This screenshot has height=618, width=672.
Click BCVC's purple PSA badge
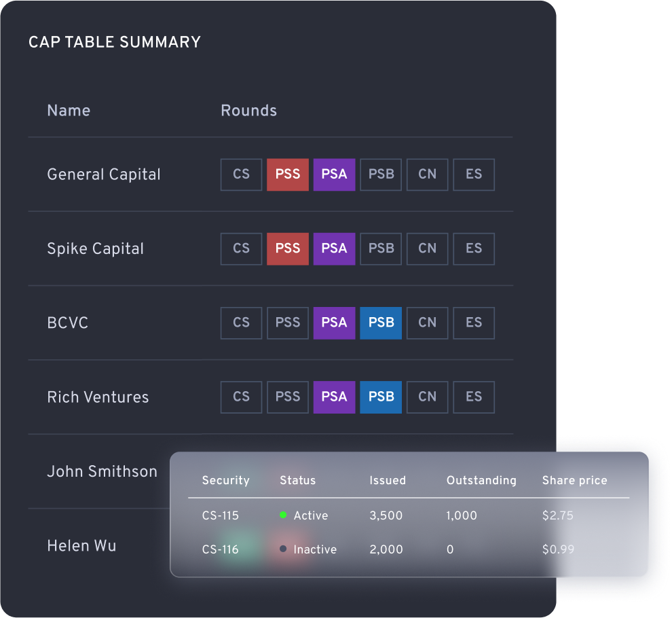(x=334, y=323)
